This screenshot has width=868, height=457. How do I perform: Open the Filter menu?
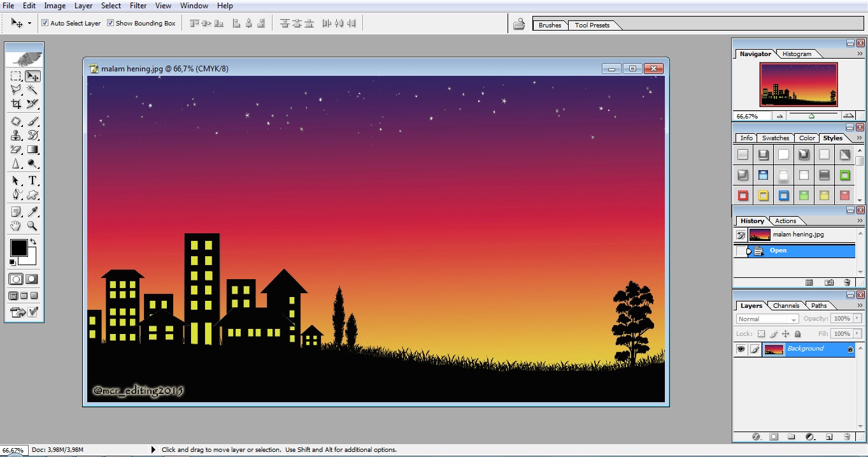coord(138,6)
